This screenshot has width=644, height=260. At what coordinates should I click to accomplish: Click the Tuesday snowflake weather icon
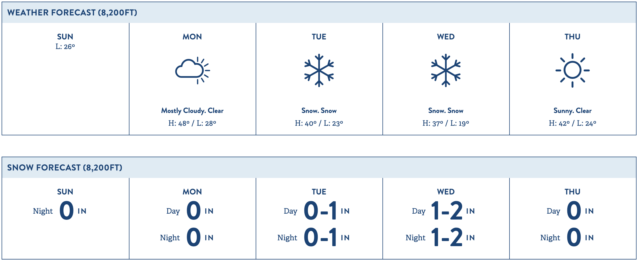(x=319, y=71)
